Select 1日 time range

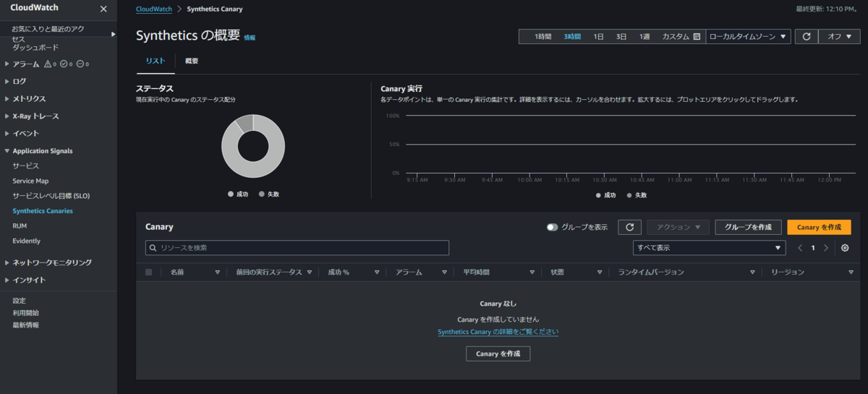(x=598, y=36)
